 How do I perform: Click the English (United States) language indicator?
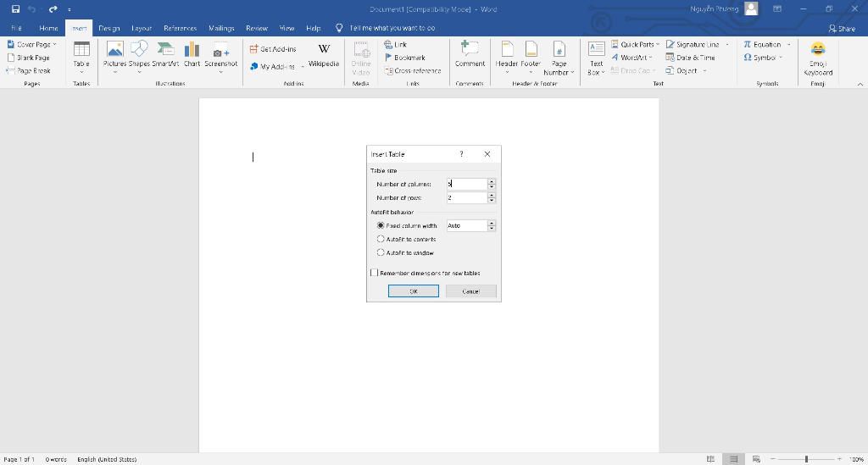107,459
